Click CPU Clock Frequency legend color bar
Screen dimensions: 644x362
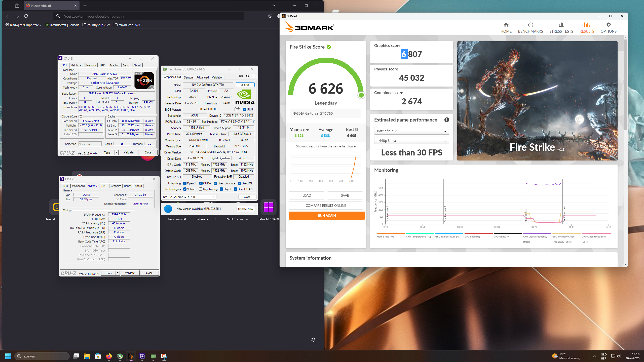point(537,233)
